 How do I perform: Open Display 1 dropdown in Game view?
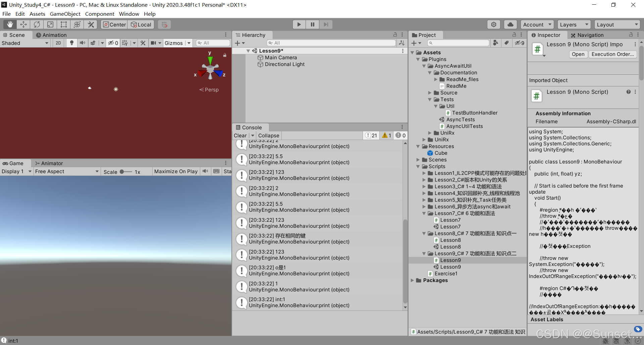(16, 171)
